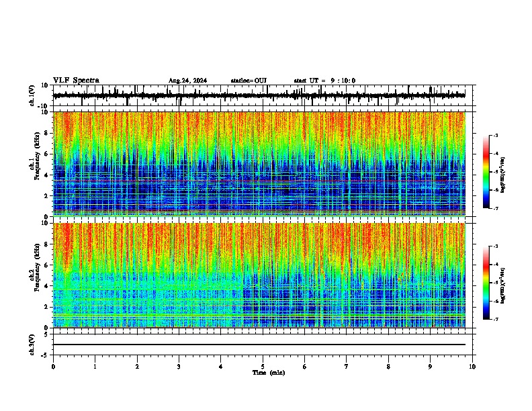
Task: Click the "start UT = 9 : 10: 0" text
Action: [324, 81]
